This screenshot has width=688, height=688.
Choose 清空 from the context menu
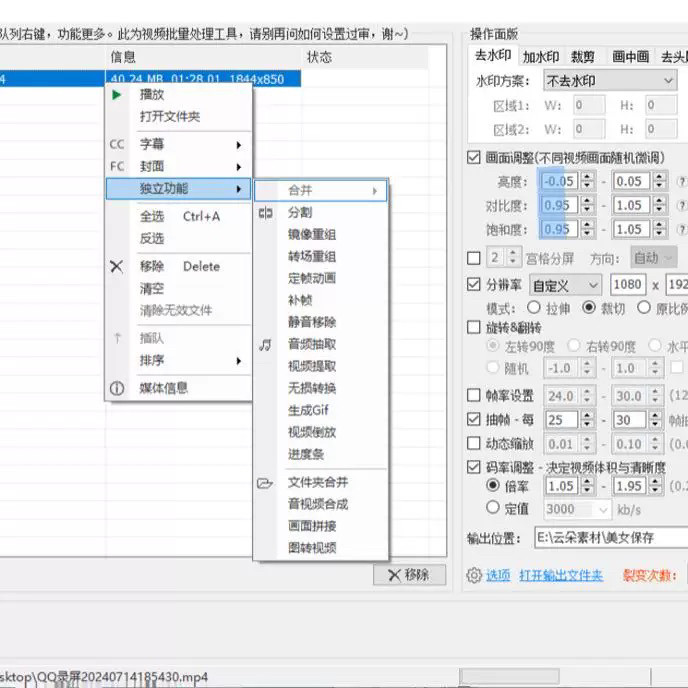tap(151, 289)
